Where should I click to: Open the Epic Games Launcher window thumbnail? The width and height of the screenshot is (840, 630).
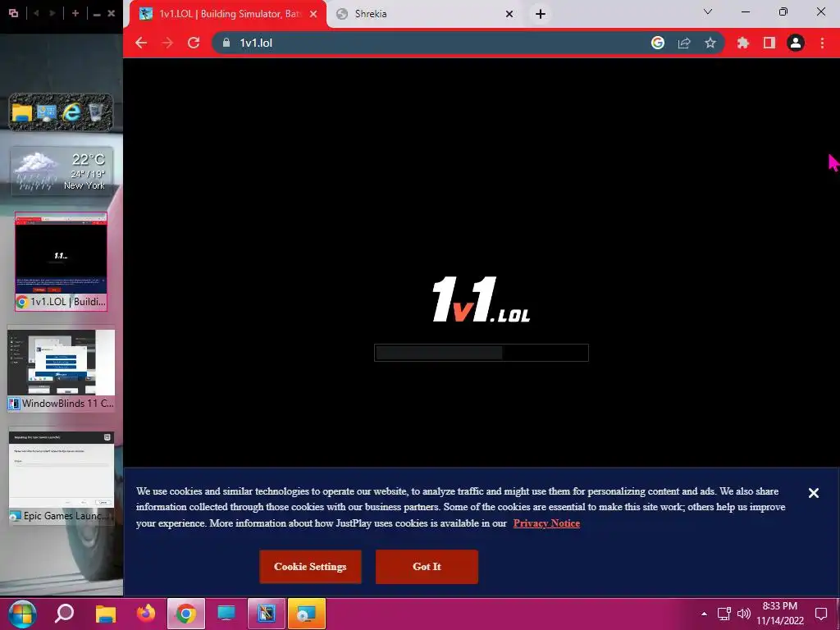pyautogui.click(x=61, y=477)
